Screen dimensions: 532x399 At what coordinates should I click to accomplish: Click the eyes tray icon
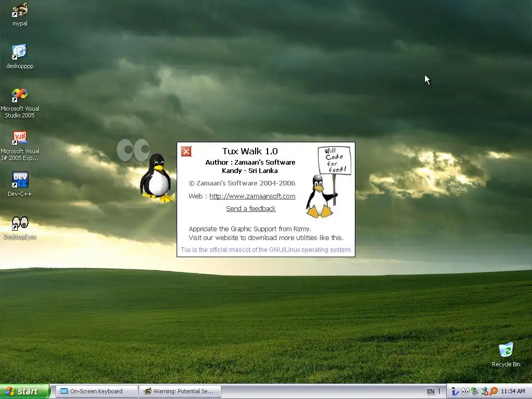[x=465, y=392]
